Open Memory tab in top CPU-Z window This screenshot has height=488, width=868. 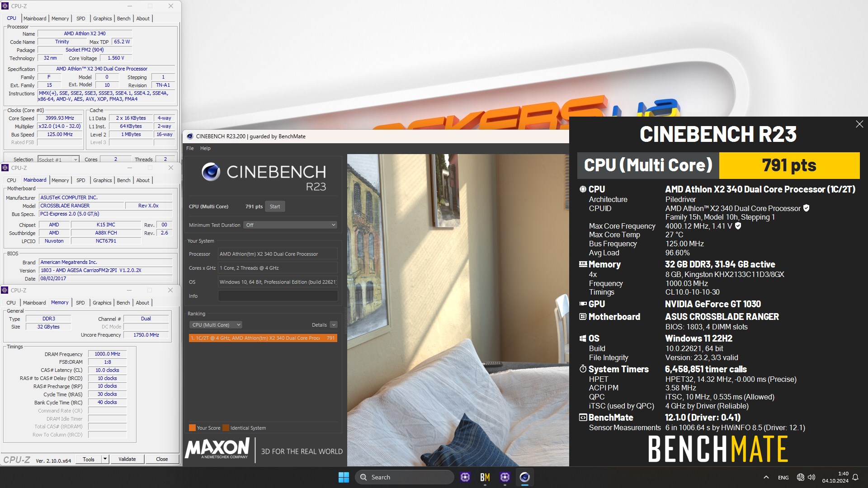coord(60,19)
